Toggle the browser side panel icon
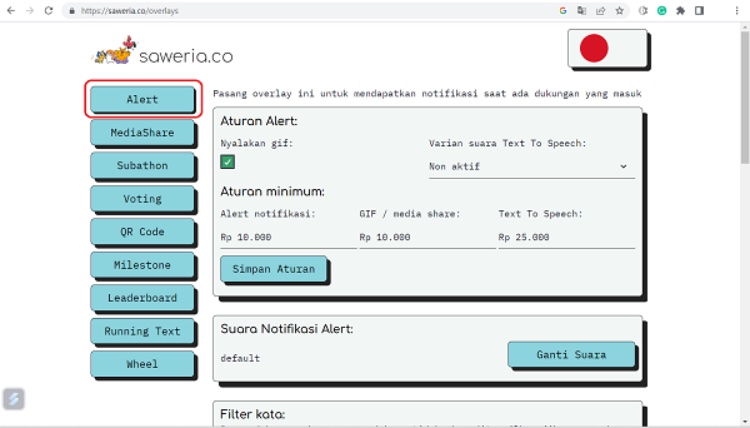750x428 pixels. point(699,11)
